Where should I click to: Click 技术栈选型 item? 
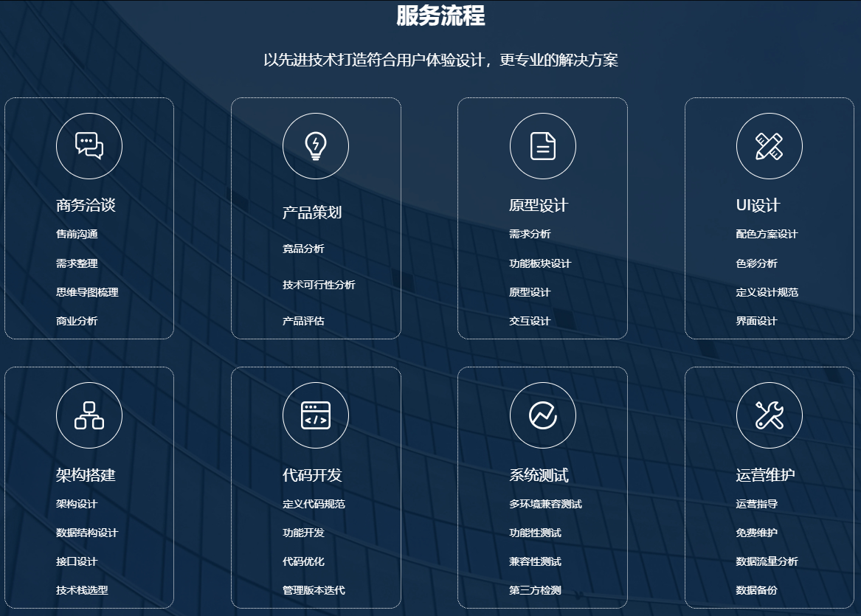83,590
